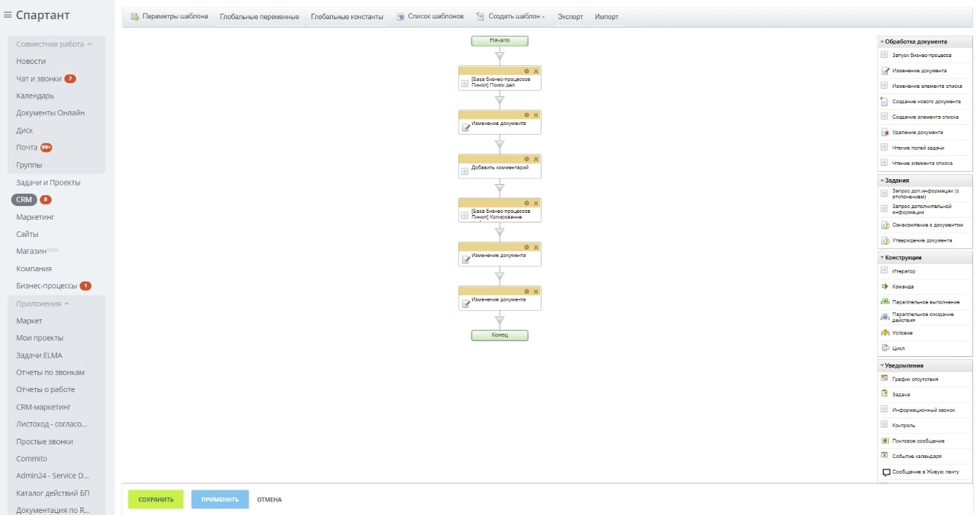The image size is (980, 515).
Task: Click 'Сообщение в Живую ленту' icon
Action: click(886, 472)
